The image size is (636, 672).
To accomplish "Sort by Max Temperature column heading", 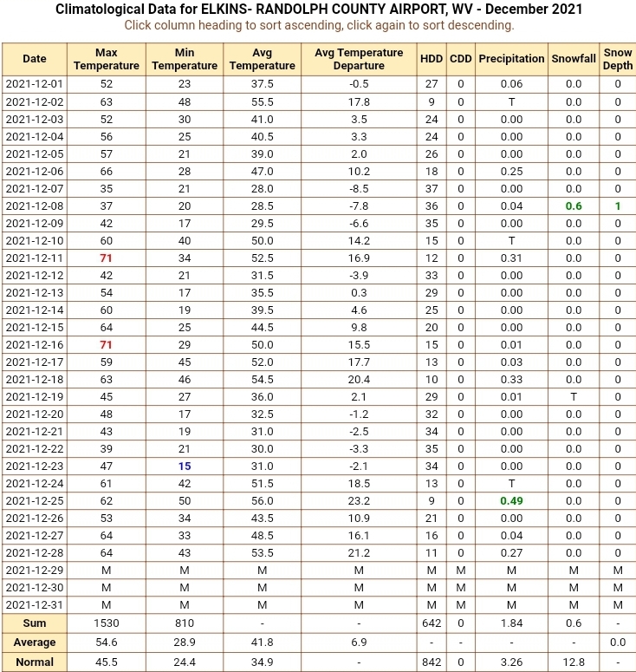I will (x=107, y=59).
